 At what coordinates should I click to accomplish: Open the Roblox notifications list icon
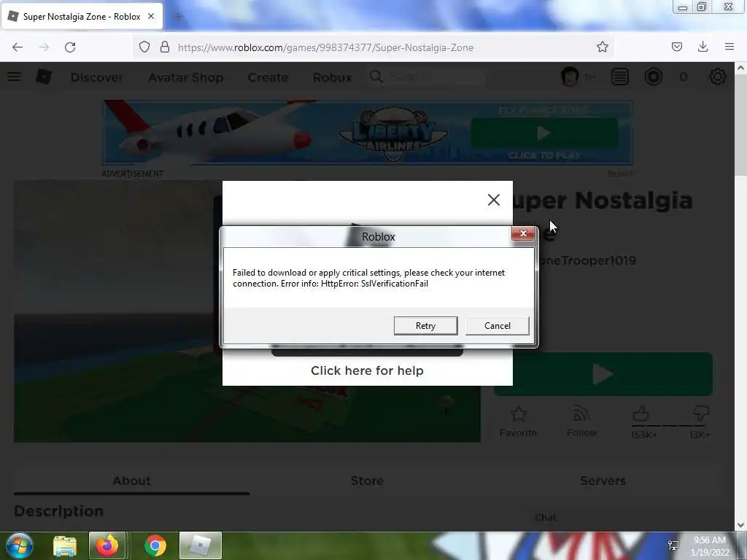(620, 77)
